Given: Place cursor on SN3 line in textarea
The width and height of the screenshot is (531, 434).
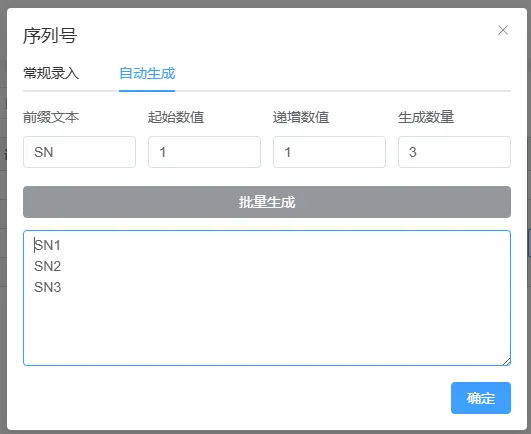Looking at the screenshot, I should click(47, 287).
